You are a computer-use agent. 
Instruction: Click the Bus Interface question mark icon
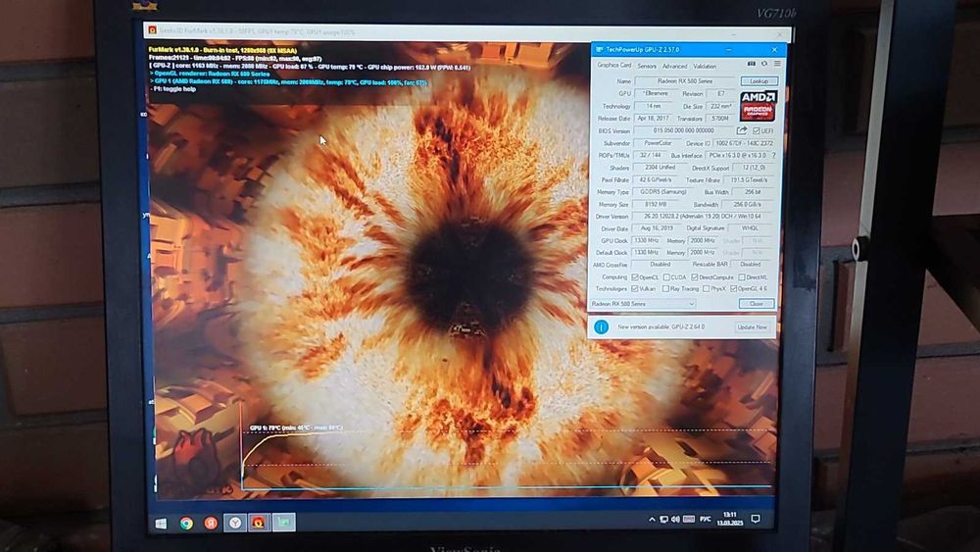(774, 155)
